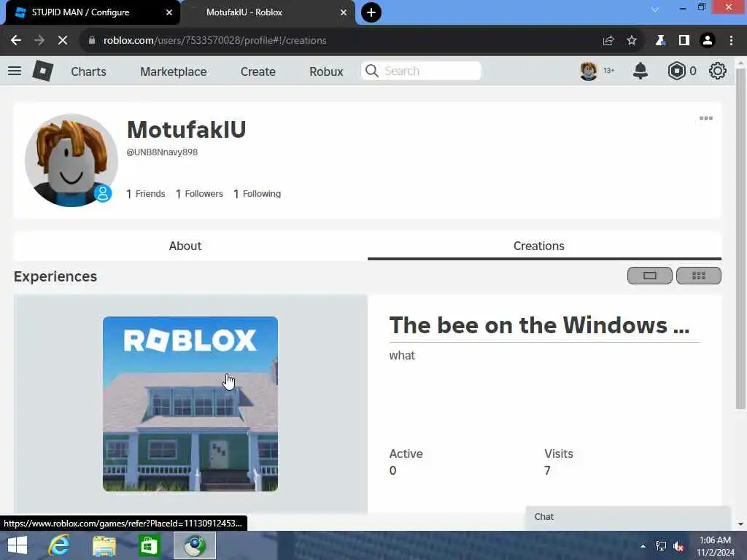Click the browser address bar URL
Viewport: 747px width, 560px height.
214,41
